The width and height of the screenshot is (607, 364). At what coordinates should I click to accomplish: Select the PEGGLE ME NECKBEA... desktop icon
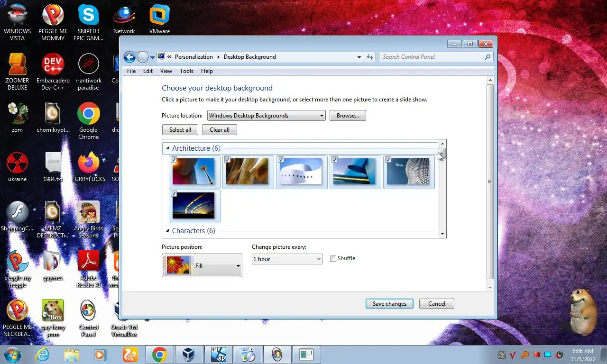(x=17, y=318)
